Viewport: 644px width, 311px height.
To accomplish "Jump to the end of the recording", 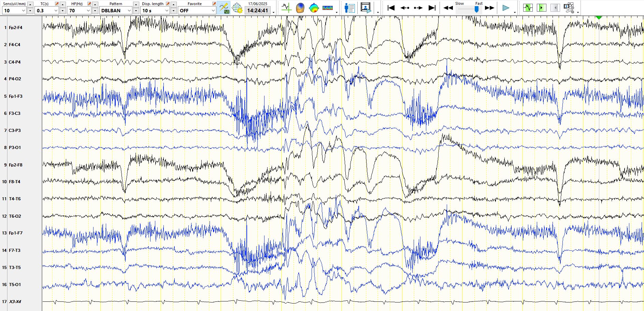I will pyautogui.click(x=432, y=8).
